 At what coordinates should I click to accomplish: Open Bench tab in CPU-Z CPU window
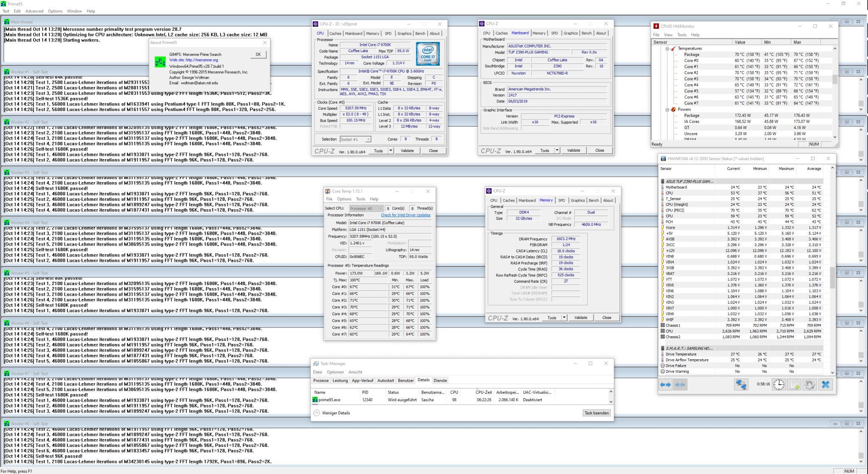pyautogui.click(x=420, y=33)
